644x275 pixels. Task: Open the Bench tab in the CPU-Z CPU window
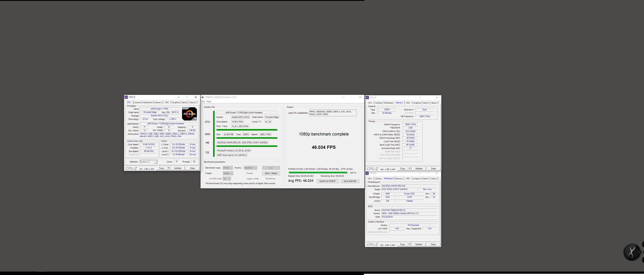pyautogui.click(x=185, y=103)
